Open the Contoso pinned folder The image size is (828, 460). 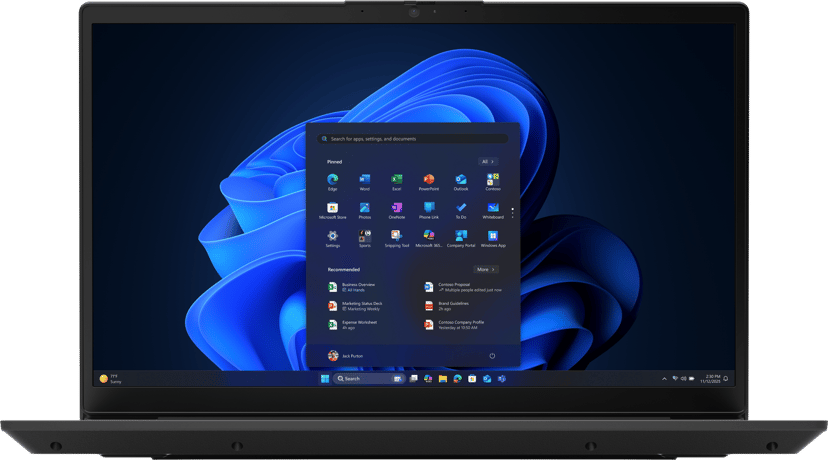point(493,181)
